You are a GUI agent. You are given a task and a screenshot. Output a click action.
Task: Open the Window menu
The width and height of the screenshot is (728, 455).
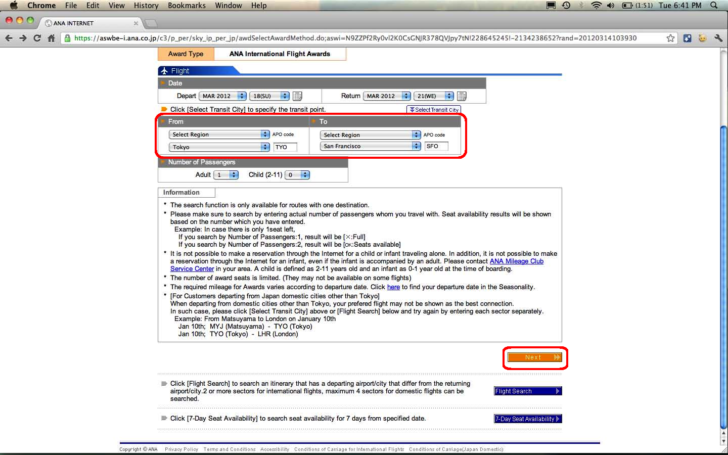tap(228, 5)
